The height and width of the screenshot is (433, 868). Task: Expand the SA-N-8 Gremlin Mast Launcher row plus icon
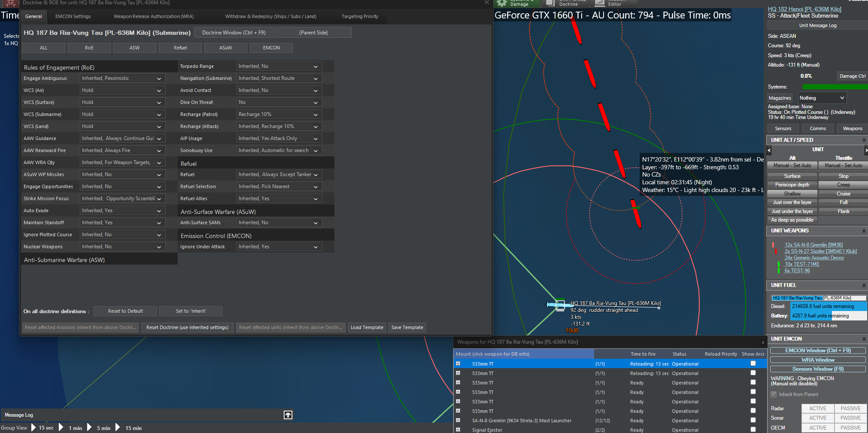458,421
